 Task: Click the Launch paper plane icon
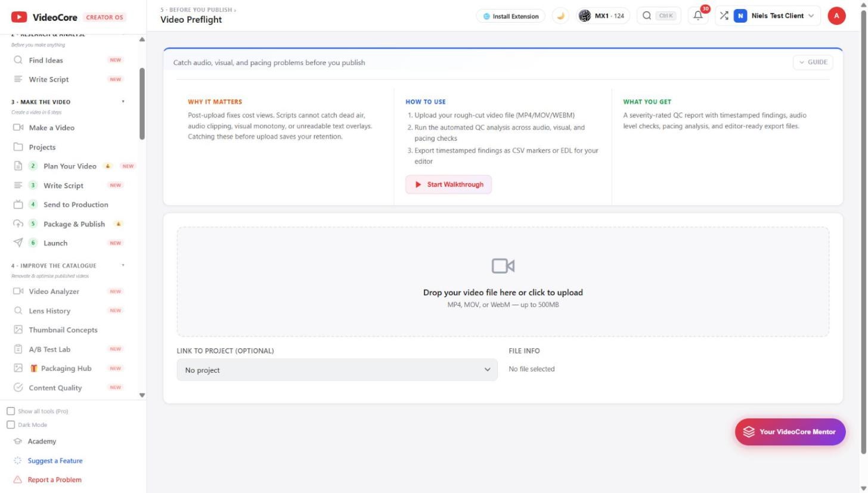click(x=18, y=243)
